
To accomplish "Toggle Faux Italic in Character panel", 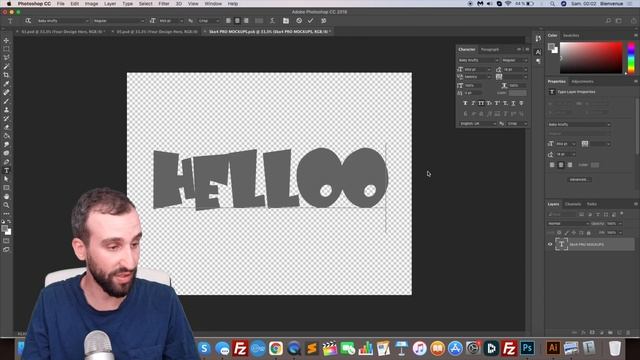I will click(473, 103).
